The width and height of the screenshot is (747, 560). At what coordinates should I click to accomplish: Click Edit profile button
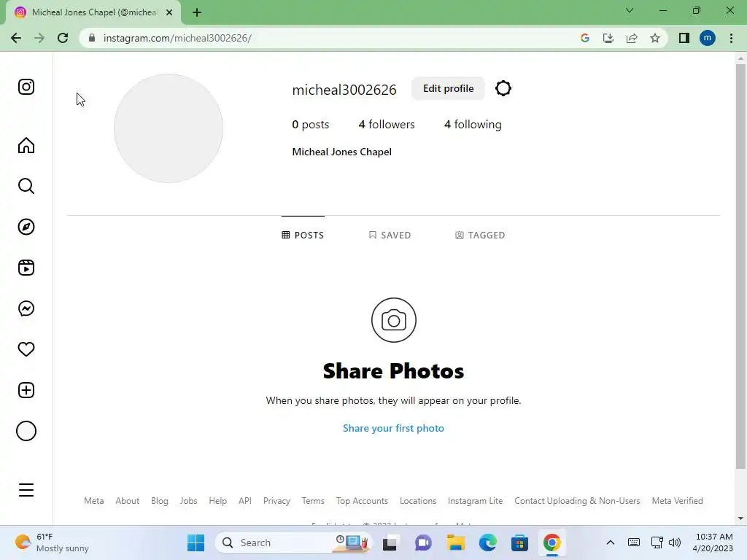click(448, 88)
